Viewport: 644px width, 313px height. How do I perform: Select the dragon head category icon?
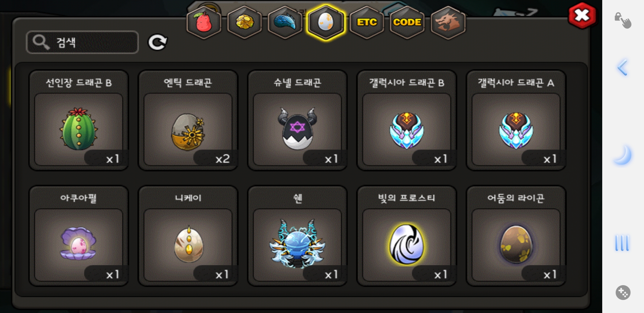pos(448,22)
